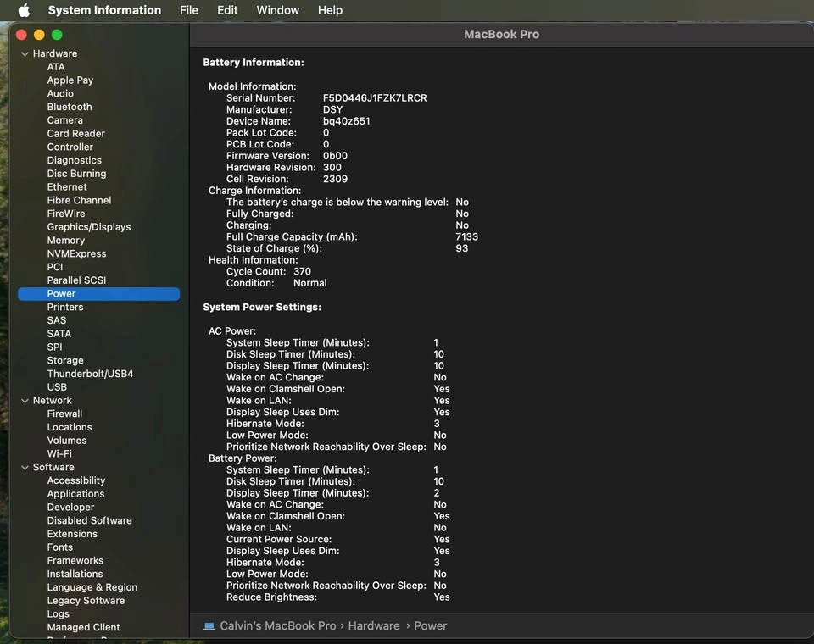Select Bluetooth in the sidebar
Screen dimensions: 814x644
70,108
